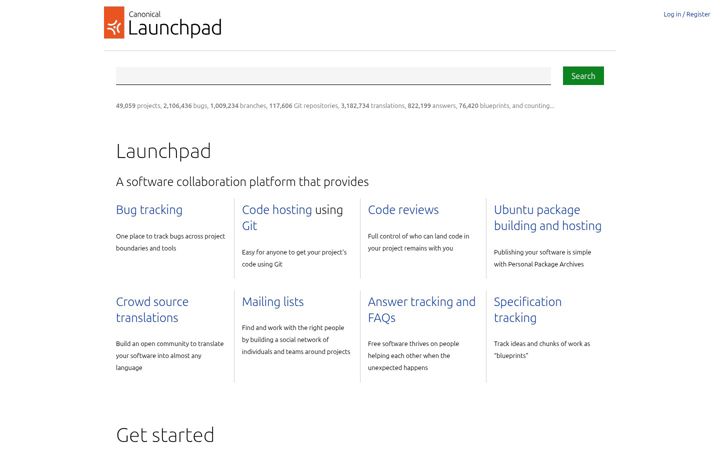
Task: Click the '76,420 blueprints' statistic text
Action: click(484, 106)
